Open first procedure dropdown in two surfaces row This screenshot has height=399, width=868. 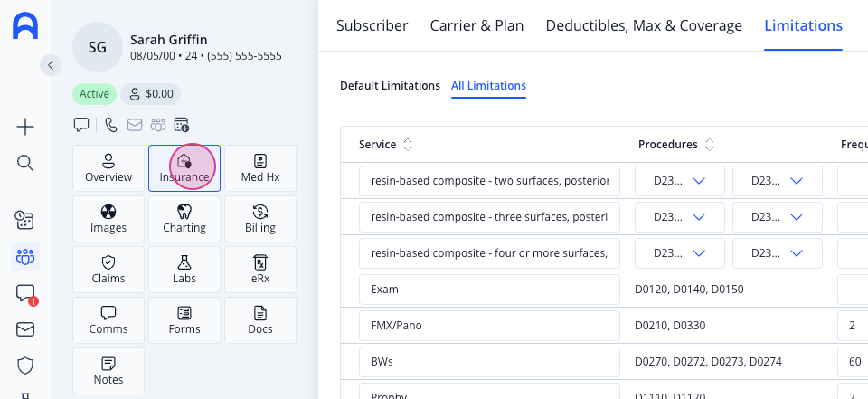tap(680, 181)
